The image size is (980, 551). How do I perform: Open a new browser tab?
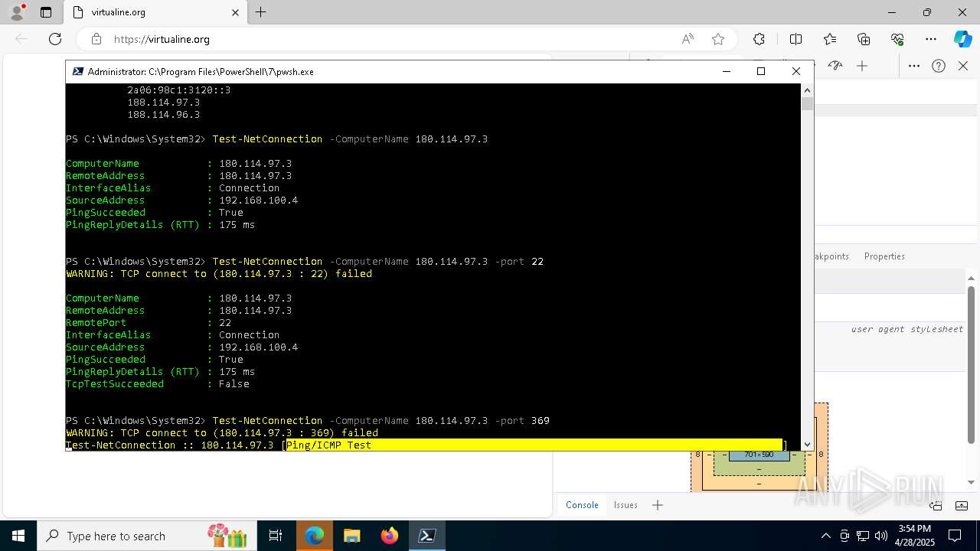pyautogui.click(x=260, y=12)
